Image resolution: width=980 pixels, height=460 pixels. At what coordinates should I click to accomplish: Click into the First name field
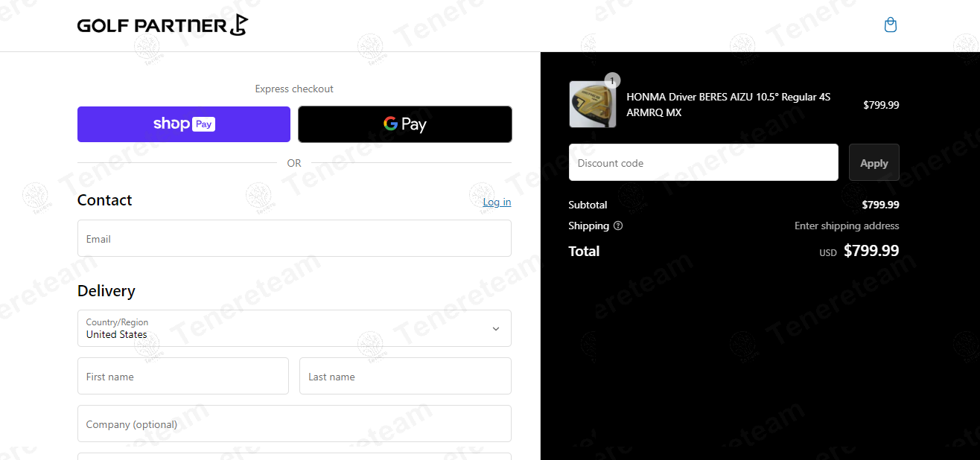[x=182, y=376]
